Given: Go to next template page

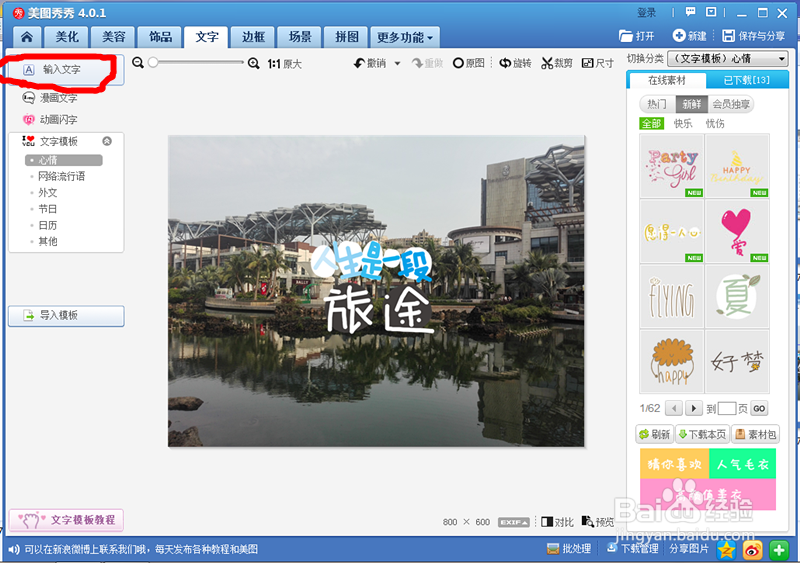Looking at the screenshot, I should [x=693, y=408].
